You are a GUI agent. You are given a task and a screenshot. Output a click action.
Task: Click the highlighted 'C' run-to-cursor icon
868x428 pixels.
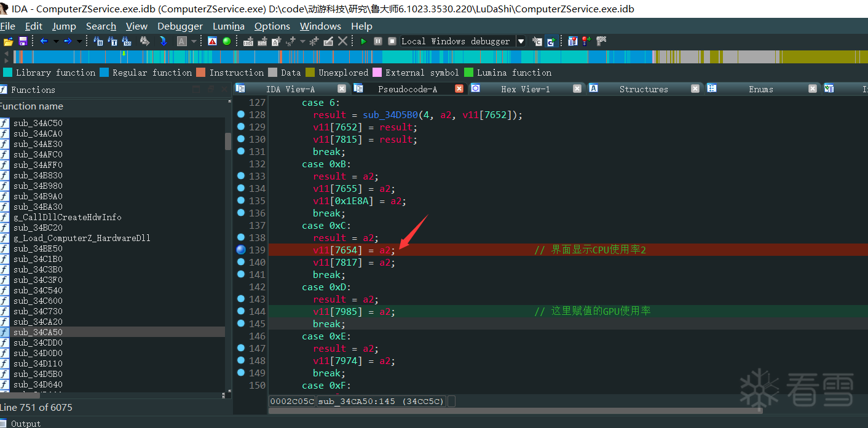[x=551, y=41]
